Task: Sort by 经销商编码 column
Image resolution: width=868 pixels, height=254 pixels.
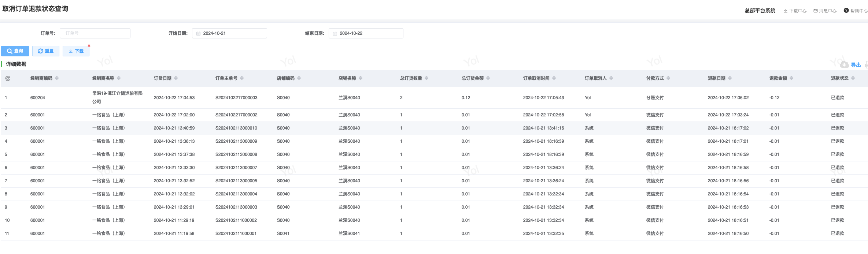Action: (x=57, y=78)
